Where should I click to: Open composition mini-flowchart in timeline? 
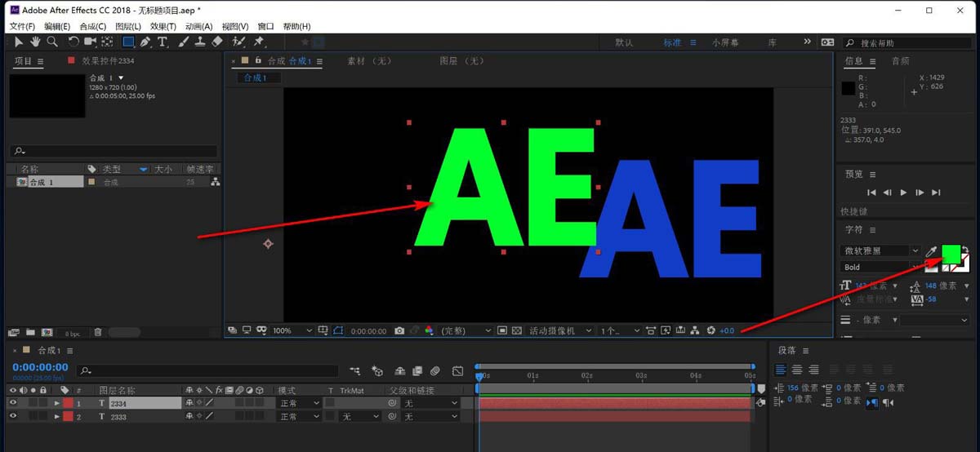click(x=355, y=370)
